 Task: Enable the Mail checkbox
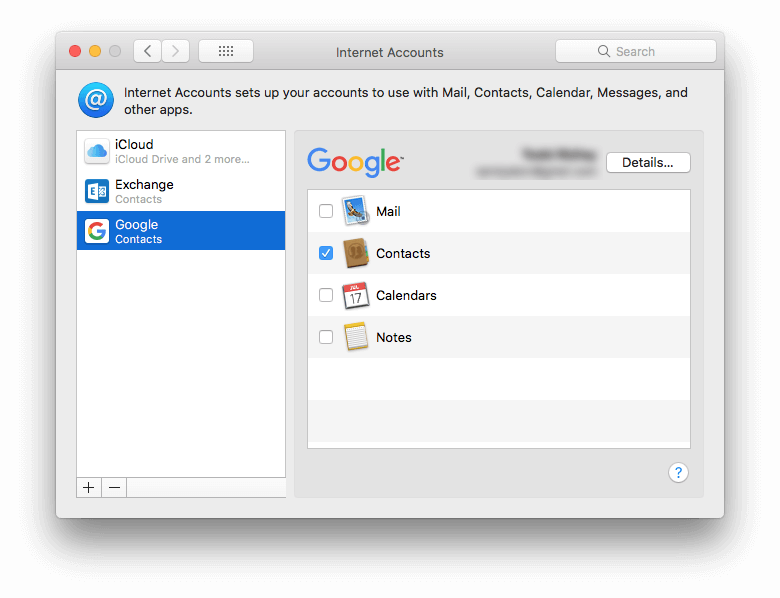(x=326, y=211)
